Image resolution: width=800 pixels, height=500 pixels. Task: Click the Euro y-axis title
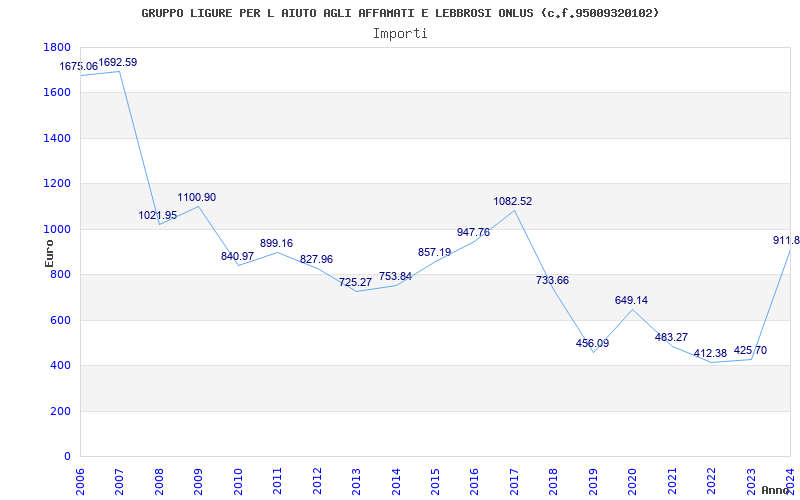point(49,254)
